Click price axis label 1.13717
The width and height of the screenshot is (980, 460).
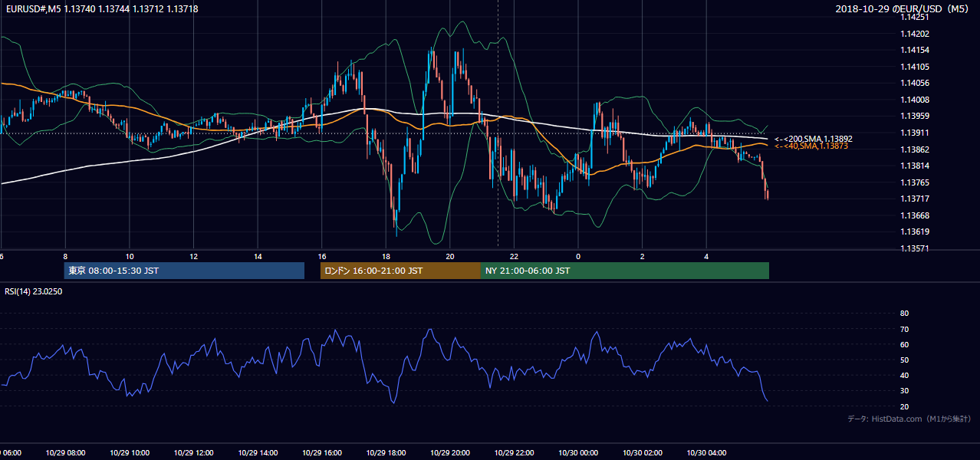pyautogui.click(x=914, y=199)
